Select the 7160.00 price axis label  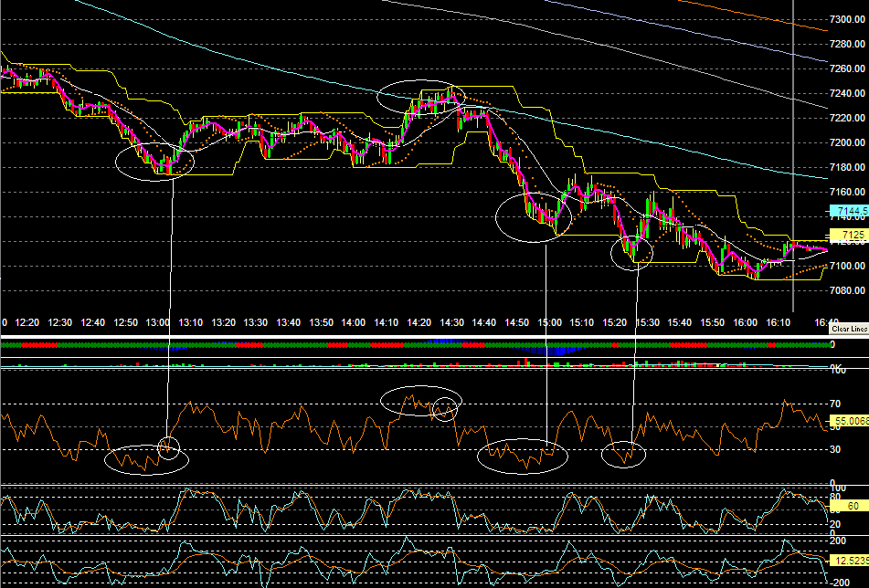coord(847,192)
